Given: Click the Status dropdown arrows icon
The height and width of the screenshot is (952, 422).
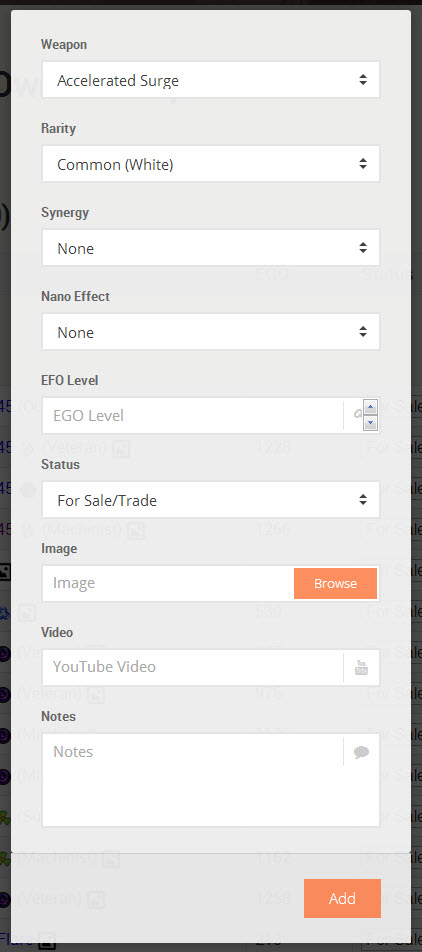Looking at the screenshot, I should (x=362, y=500).
